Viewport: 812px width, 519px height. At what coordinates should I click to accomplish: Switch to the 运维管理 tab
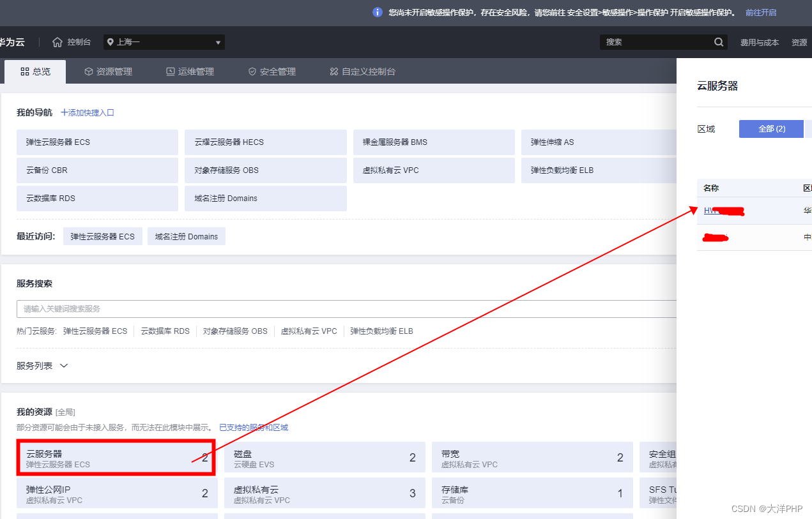point(190,71)
